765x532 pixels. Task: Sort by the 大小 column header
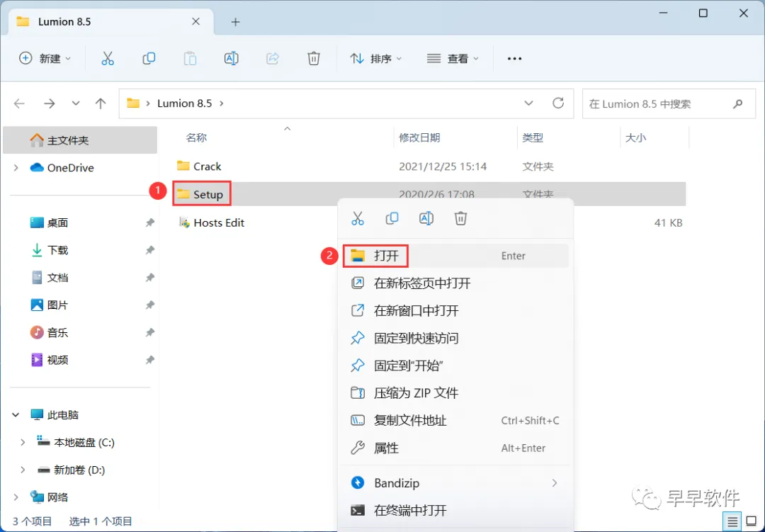[x=635, y=138]
